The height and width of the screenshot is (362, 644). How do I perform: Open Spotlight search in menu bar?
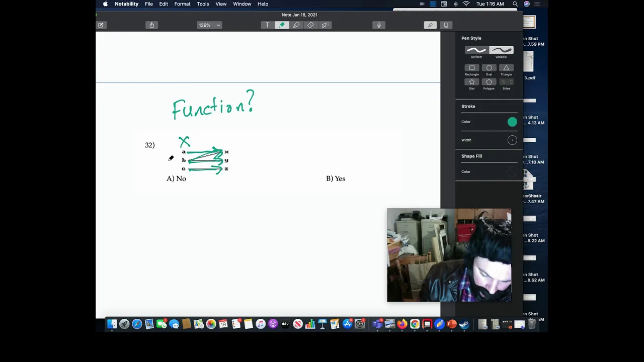515,4
